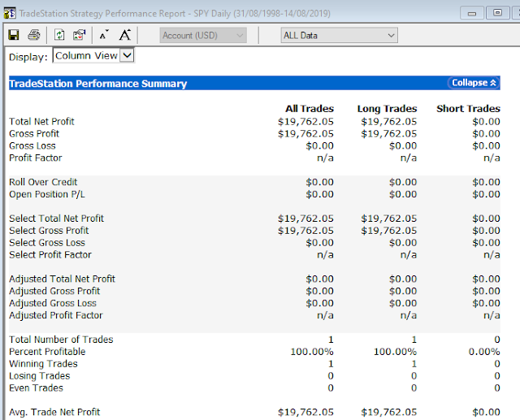Click the Short Trades column header

468,108
